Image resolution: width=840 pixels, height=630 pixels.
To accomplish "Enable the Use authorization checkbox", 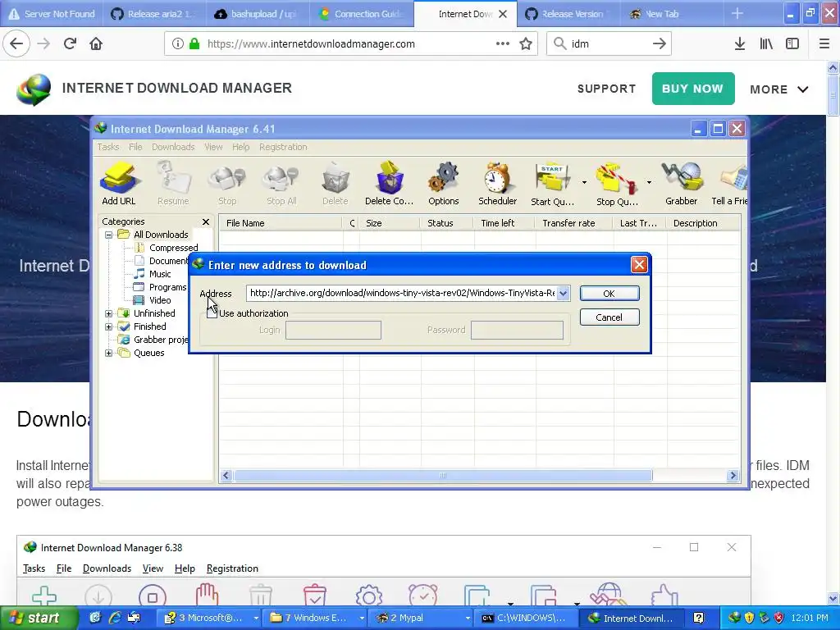I will point(212,313).
